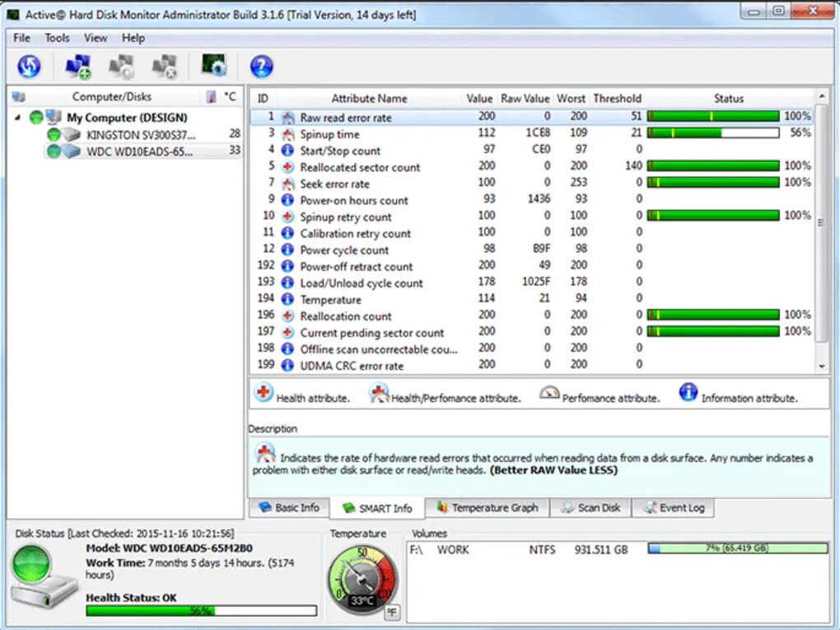Click info icon beside Power-on hours count
840x630 pixels.
tap(288, 200)
